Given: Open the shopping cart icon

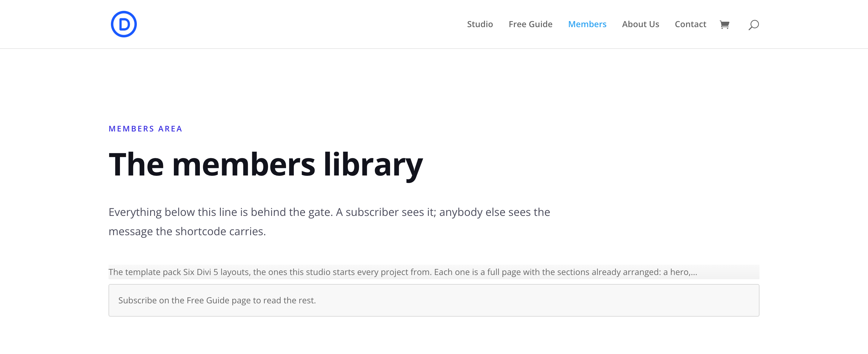Looking at the screenshot, I should [x=725, y=25].
